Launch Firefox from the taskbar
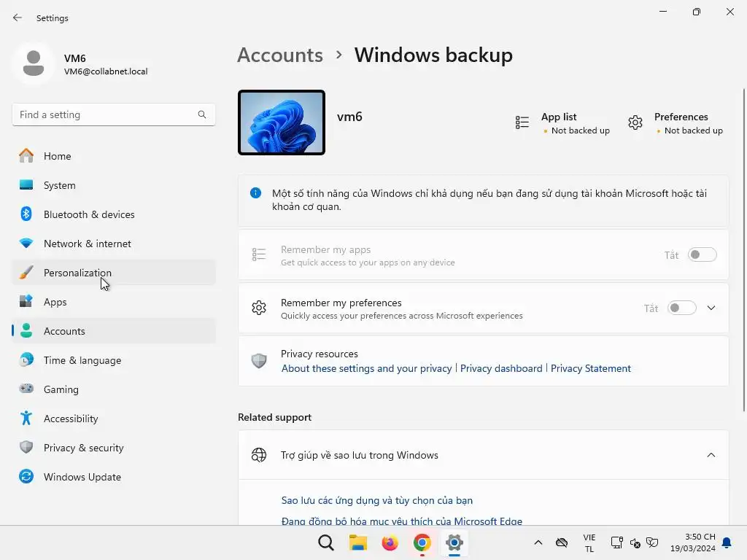Screen dimensions: 747x560 point(390,542)
